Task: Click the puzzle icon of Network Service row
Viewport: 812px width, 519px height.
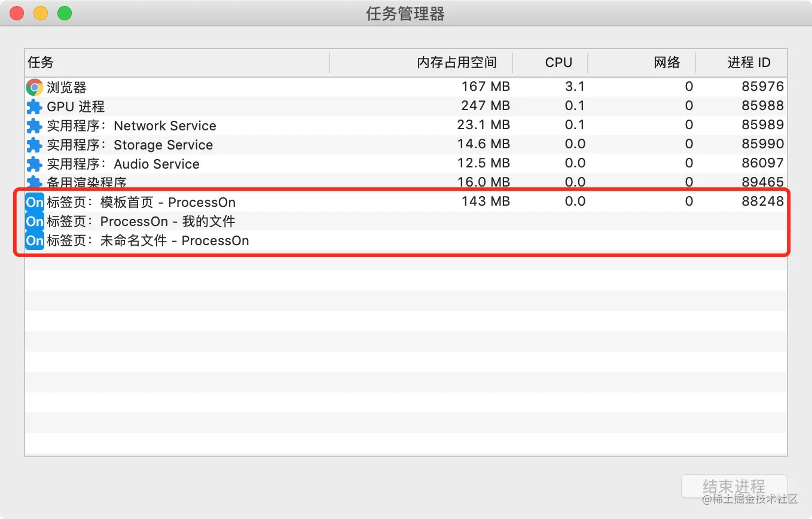Action: coord(35,126)
